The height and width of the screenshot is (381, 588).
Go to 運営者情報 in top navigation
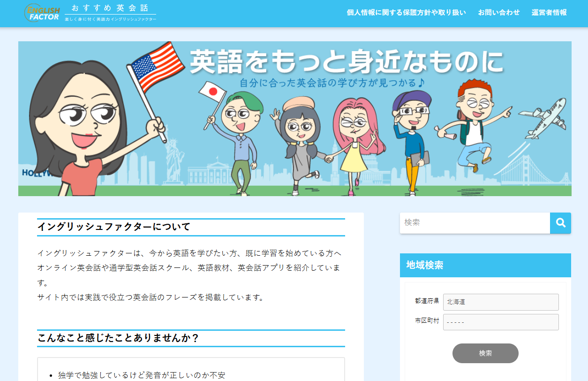pyautogui.click(x=549, y=13)
